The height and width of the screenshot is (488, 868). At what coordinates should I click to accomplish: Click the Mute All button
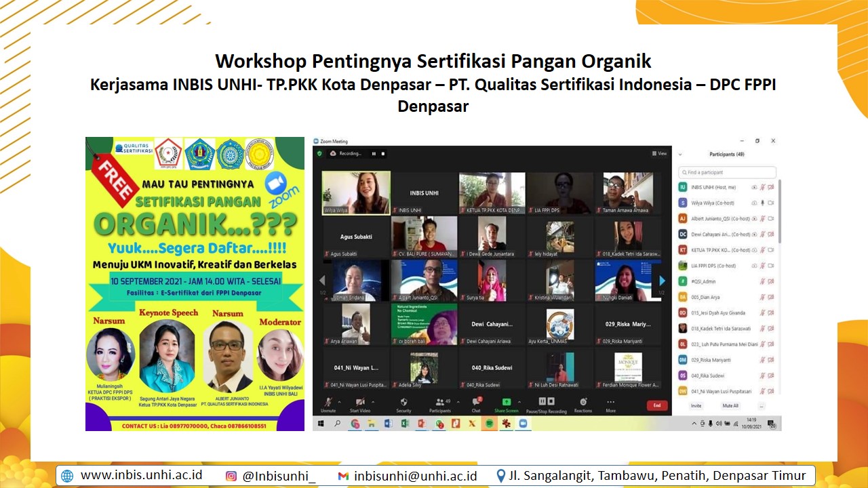click(730, 406)
